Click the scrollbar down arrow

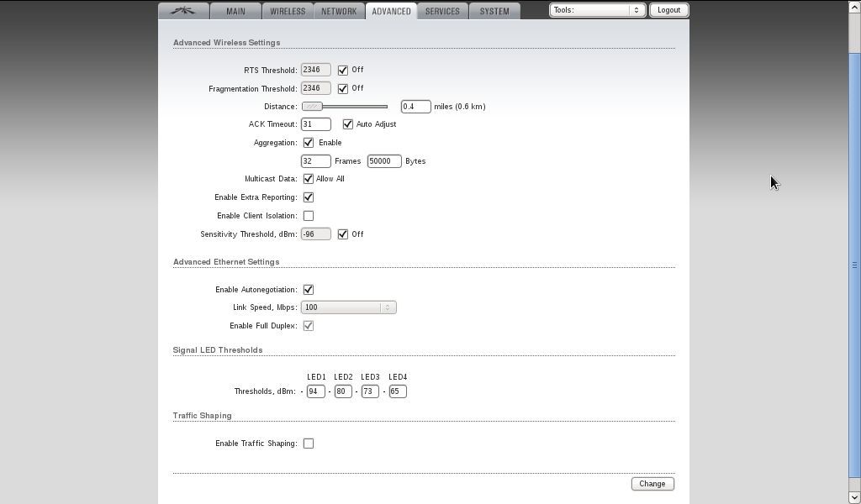[x=854, y=497]
